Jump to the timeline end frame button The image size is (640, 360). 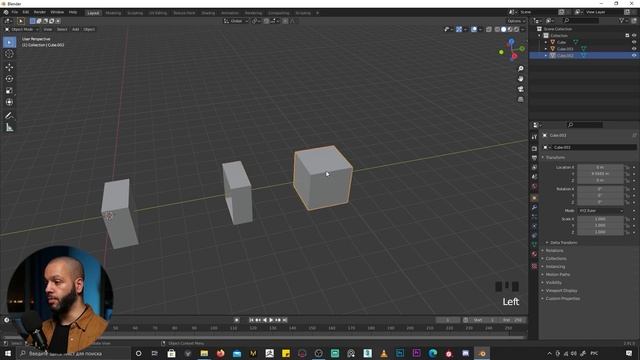[285, 320]
